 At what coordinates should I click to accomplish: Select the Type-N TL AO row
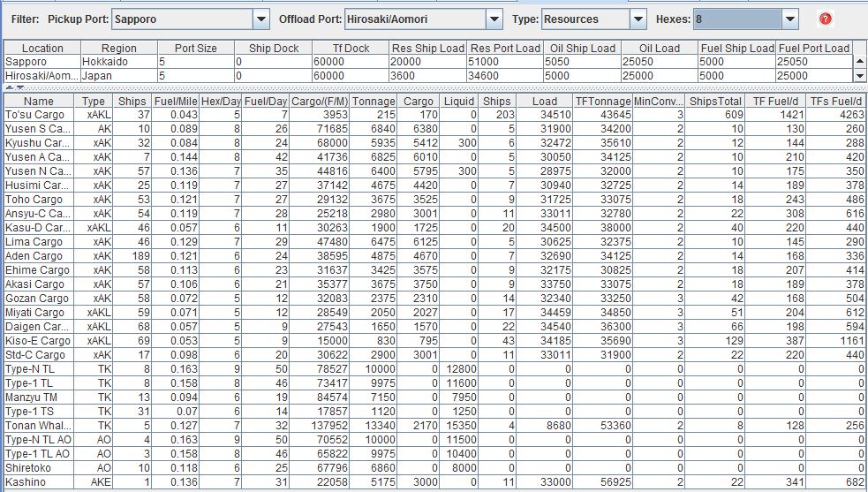pos(435,439)
